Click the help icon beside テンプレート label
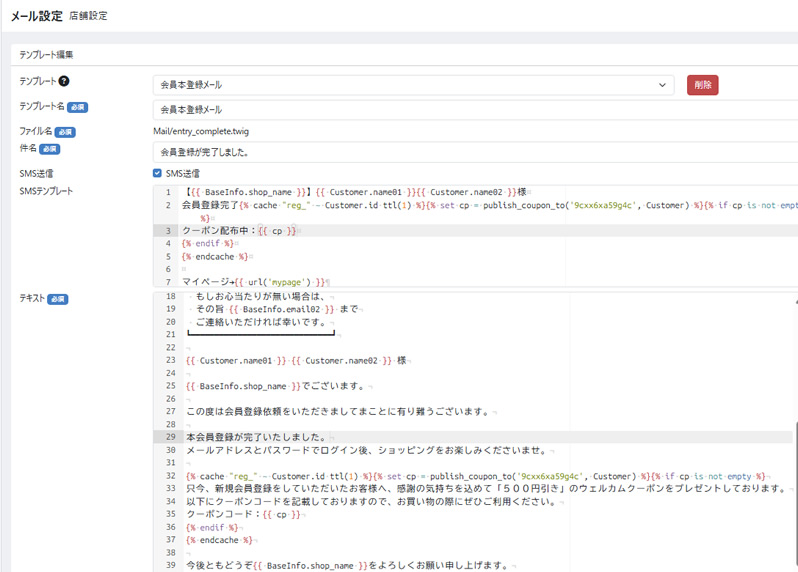This screenshot has width=798, height=572. [x=64, y=81]
